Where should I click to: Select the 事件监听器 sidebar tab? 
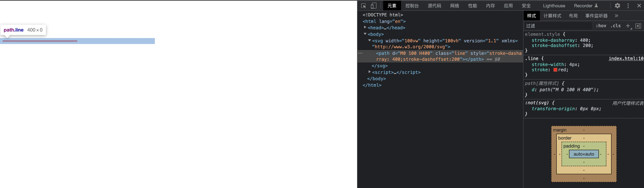[596, 16]
